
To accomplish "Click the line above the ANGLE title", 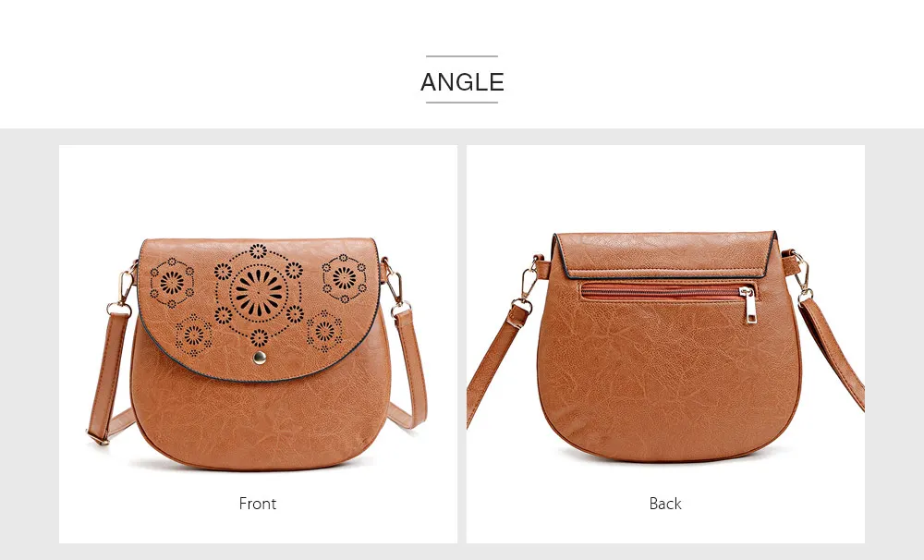I will tap(462, 56).
